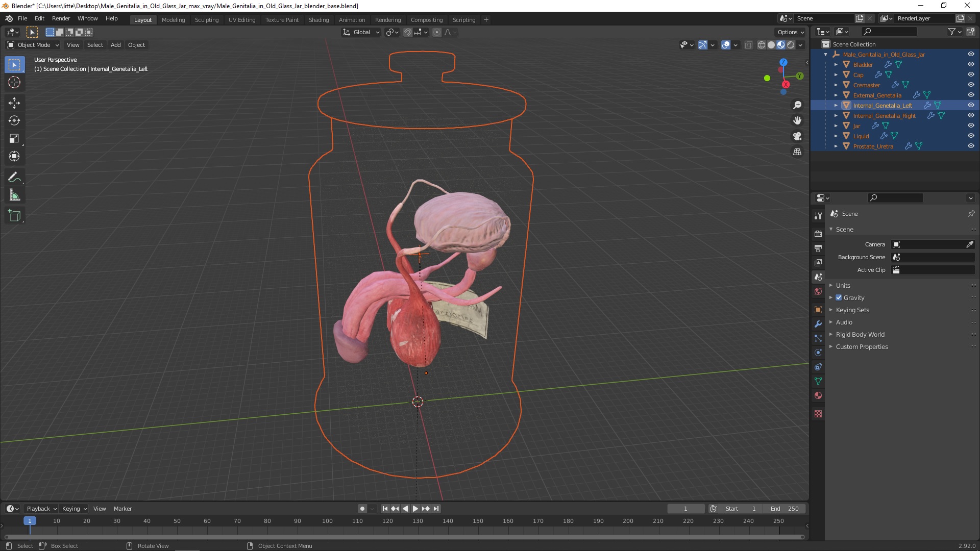Toggle the Gravity checkbox
This screenshot has width=980, height=551.
[839, 298]
